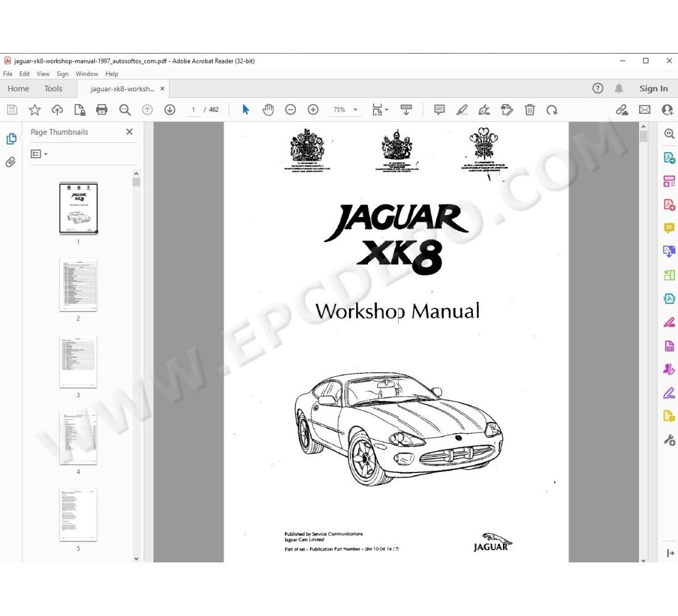Select the Highlight text pen tool
The height and width of the screenshot is (616, 678).
[462, 110]
